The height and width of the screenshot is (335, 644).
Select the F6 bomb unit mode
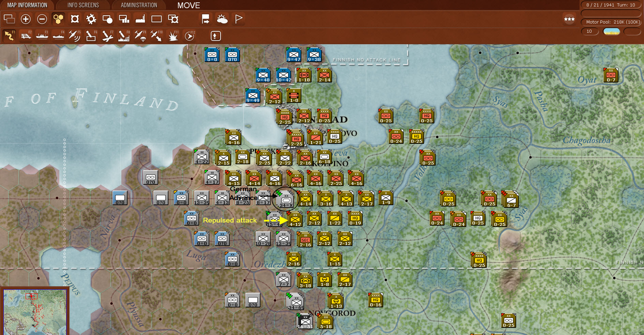pyautogui.click(x=91, y=36)
